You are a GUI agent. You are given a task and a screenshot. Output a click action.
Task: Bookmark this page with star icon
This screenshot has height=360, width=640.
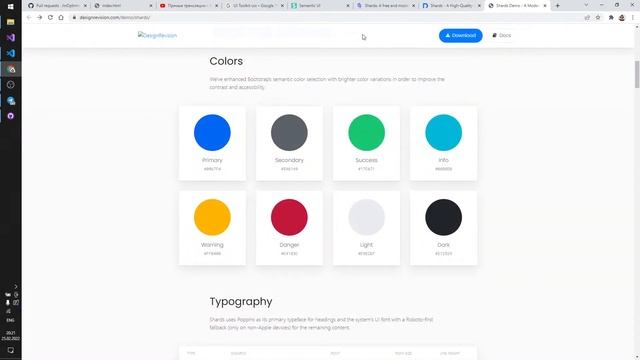[x=598, y=18]
